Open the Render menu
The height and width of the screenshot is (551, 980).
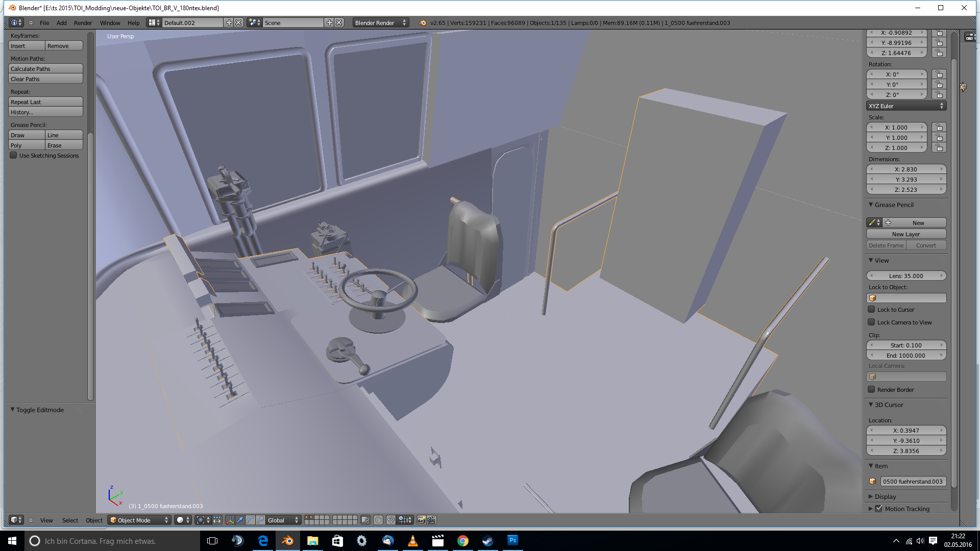click(x=83, y=23)
